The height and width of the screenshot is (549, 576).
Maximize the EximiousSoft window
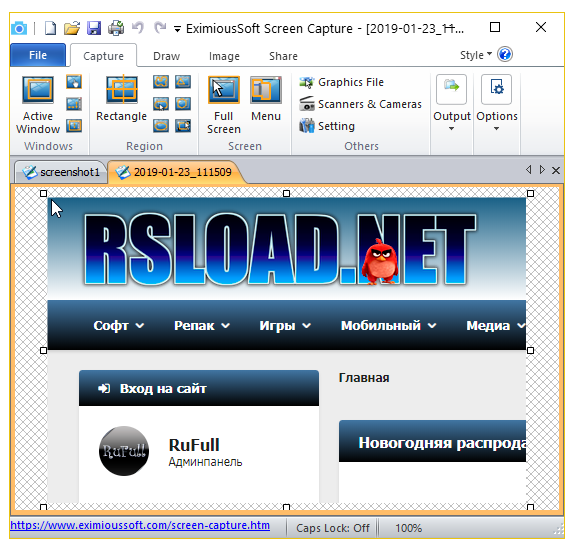pos(495,27)
